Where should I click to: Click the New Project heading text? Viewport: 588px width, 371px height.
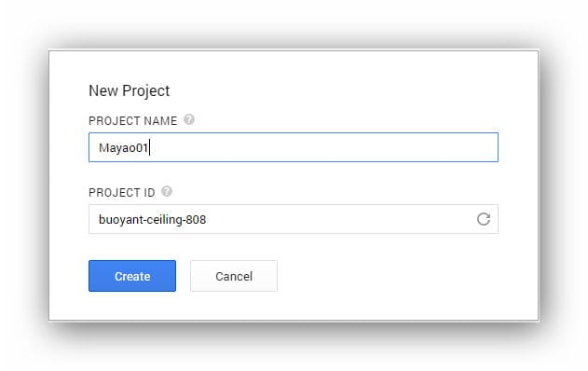point(129,90)
